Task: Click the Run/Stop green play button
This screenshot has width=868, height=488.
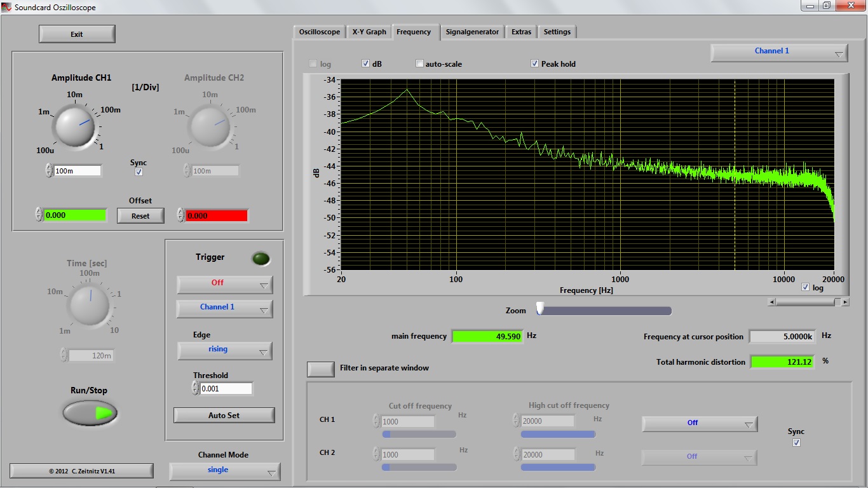Action: pos(90,413)
